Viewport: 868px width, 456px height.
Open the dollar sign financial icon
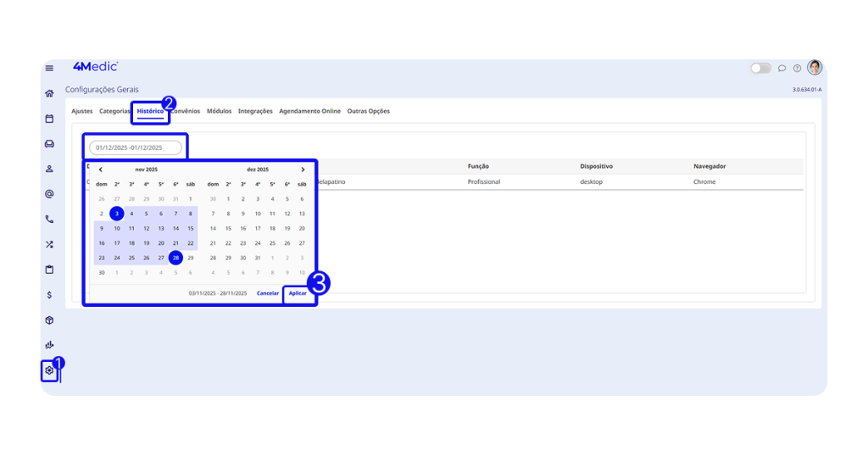49,295
